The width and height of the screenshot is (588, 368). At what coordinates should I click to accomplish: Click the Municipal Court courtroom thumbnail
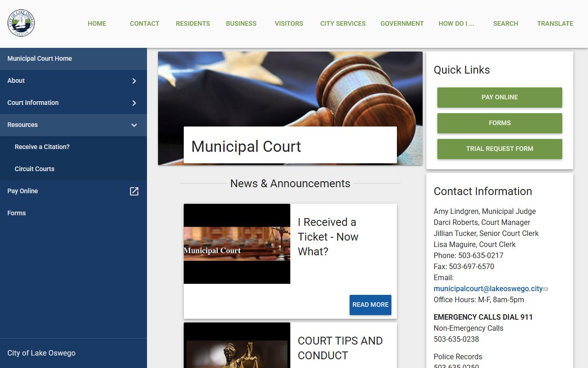tap(237, 244)
